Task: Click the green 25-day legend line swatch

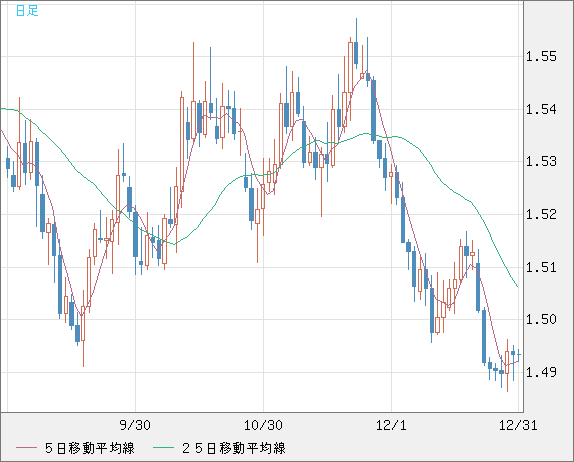Action: coord(163,448)
